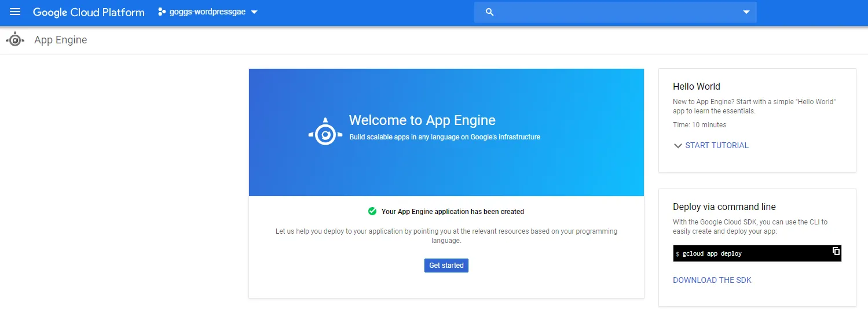Click the App Engine logo in banner
The width and height of the screenshot is (868, 317).
[325, 132]
